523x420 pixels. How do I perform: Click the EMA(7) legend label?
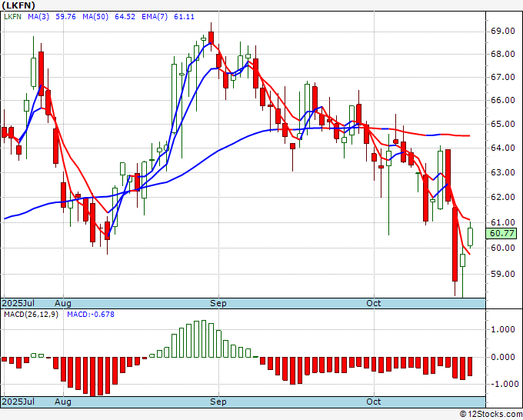tap(155, 17)
